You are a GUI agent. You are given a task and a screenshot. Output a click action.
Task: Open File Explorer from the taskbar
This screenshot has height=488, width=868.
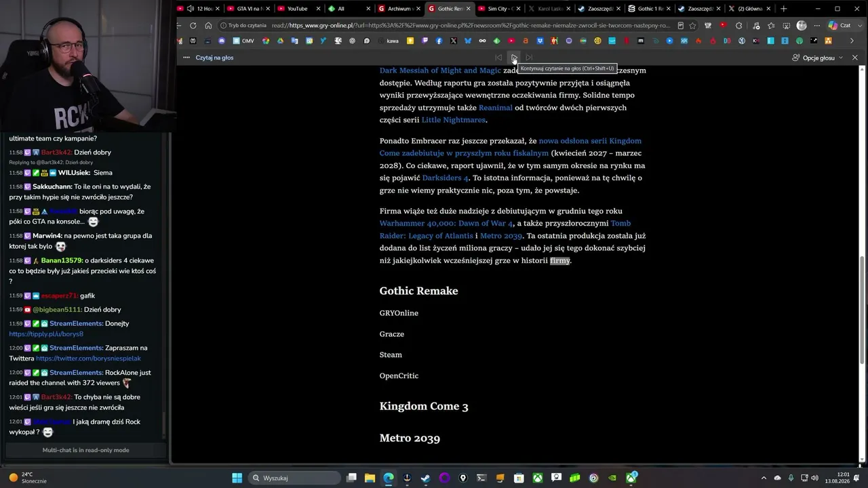point(370,478)
